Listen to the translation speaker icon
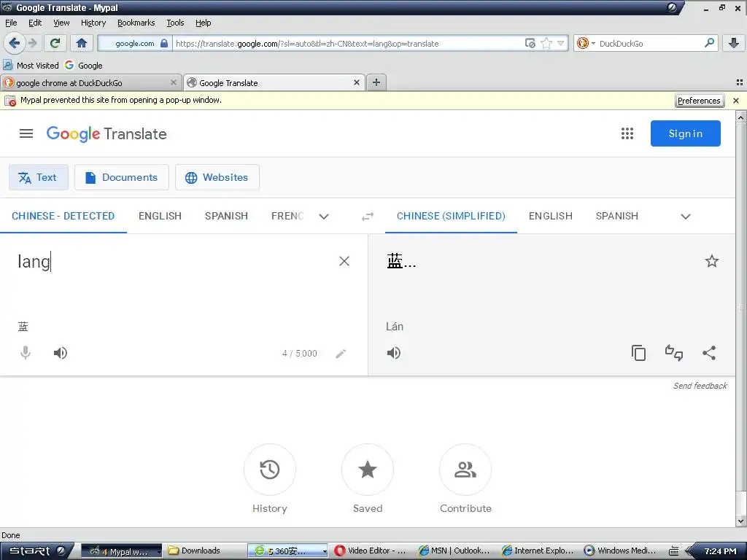 coord(393,353)
